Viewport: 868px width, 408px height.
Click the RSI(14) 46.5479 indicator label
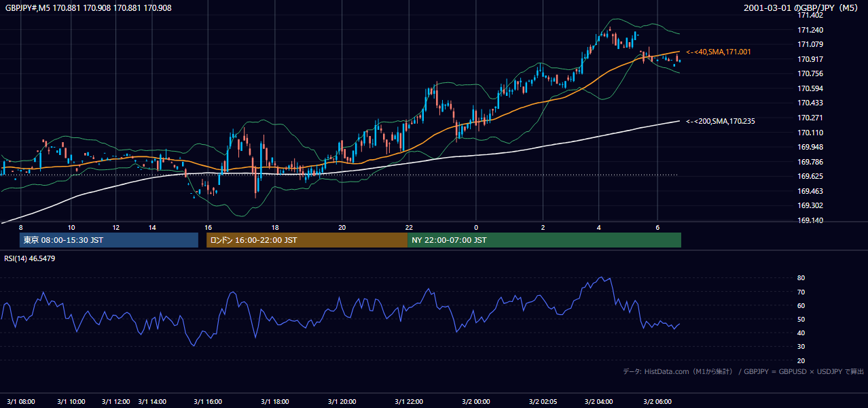click(30, 258)
